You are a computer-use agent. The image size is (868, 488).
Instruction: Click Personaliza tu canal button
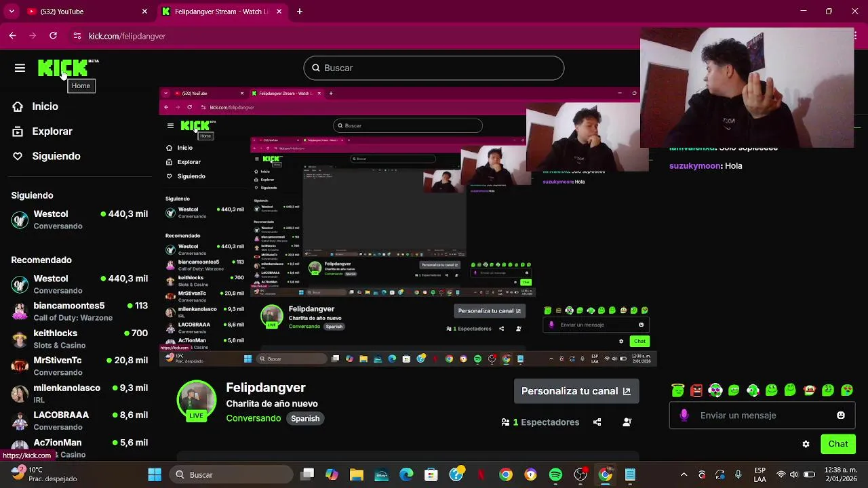point(576,391)
